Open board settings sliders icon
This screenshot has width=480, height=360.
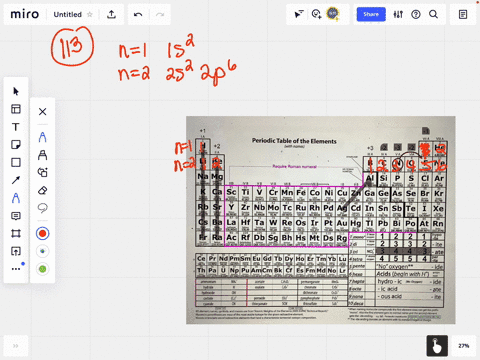(398, 14)
